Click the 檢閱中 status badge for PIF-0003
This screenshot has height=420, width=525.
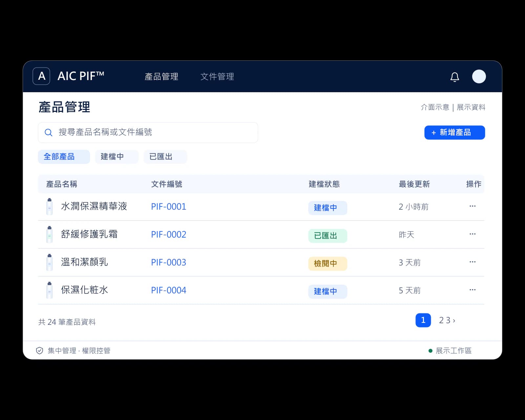(x=328, y=263)
